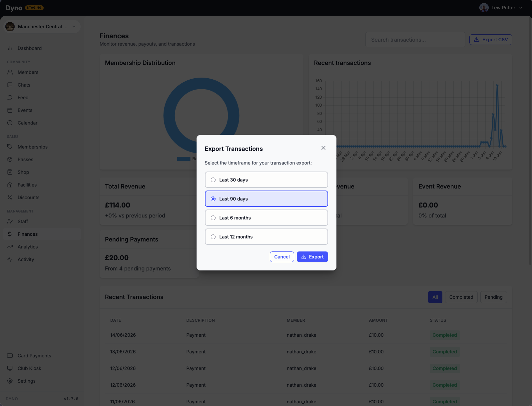This screenshot has height=406, width=532.
Task: Click the Analytics trend icon
Action: tap(10, 247)
